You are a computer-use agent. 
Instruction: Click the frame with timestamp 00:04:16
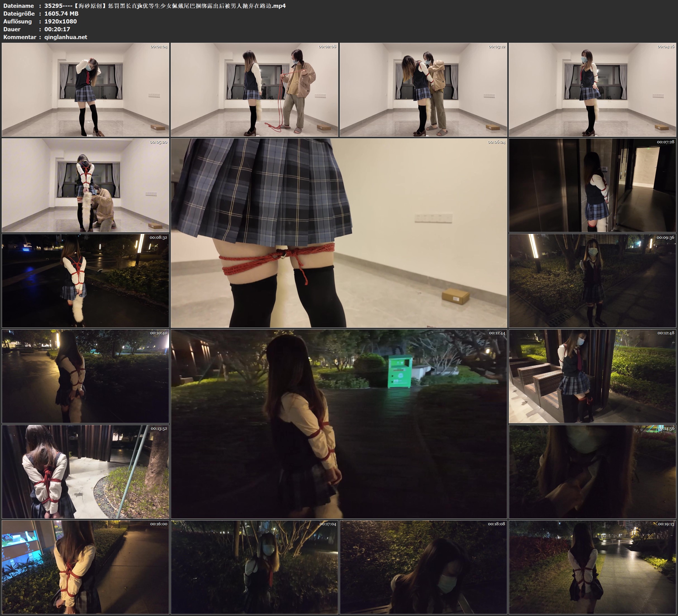[x=593, y=89]
